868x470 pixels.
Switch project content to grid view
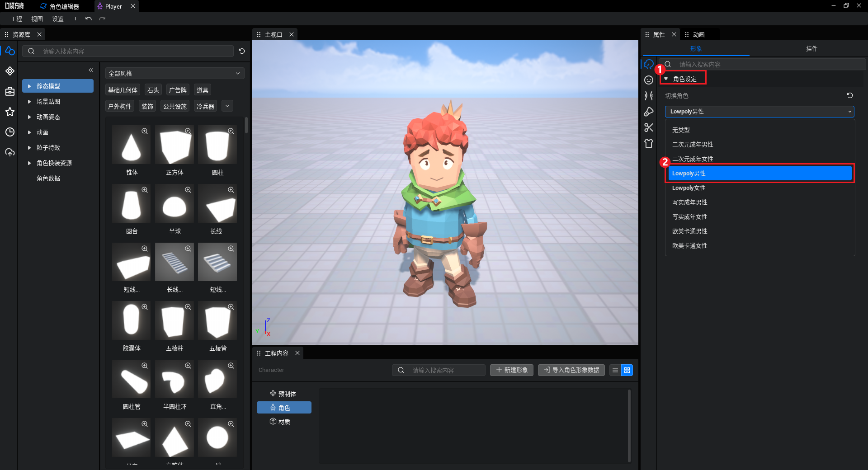pyautogui.click(x=627, y=370)
